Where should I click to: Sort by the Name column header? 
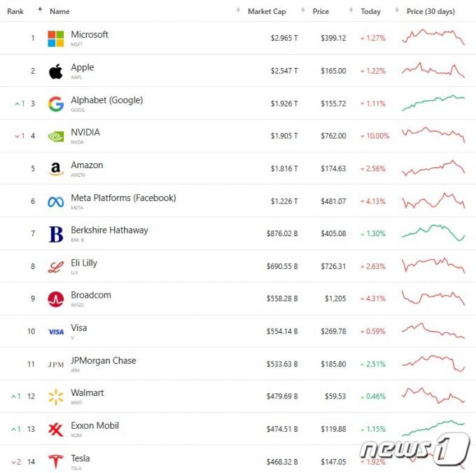59,11
